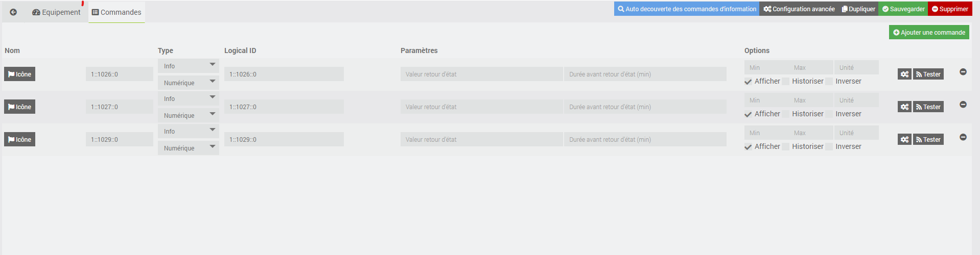Viewport: 980px width, 255px height.
Task: Open Numérique subtype dropdown for 1::1027::0
Action: click(188, 116)
